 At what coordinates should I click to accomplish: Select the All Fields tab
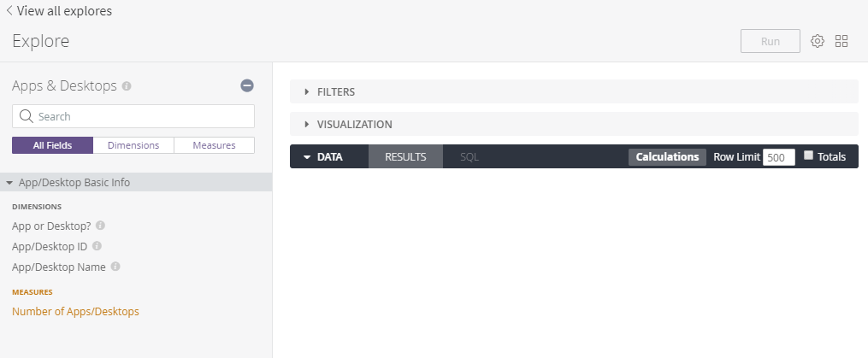[52, 145]
